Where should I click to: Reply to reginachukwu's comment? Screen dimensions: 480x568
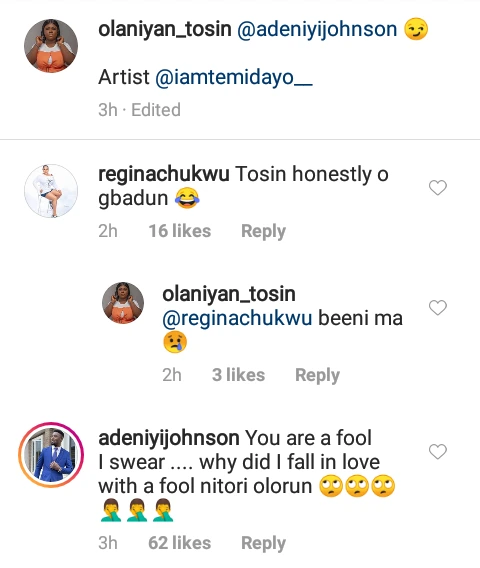(263, 231)
